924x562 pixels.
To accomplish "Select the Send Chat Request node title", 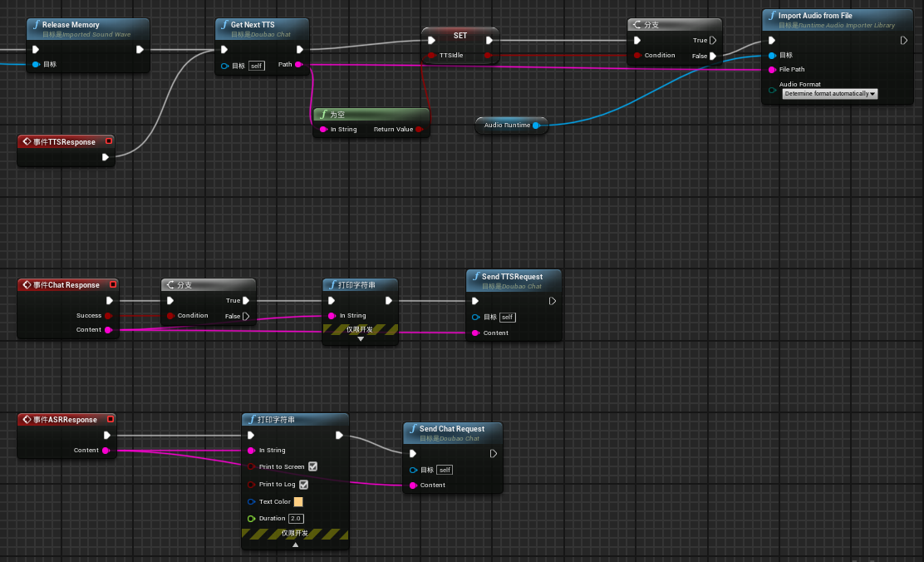I will point(452,429).
